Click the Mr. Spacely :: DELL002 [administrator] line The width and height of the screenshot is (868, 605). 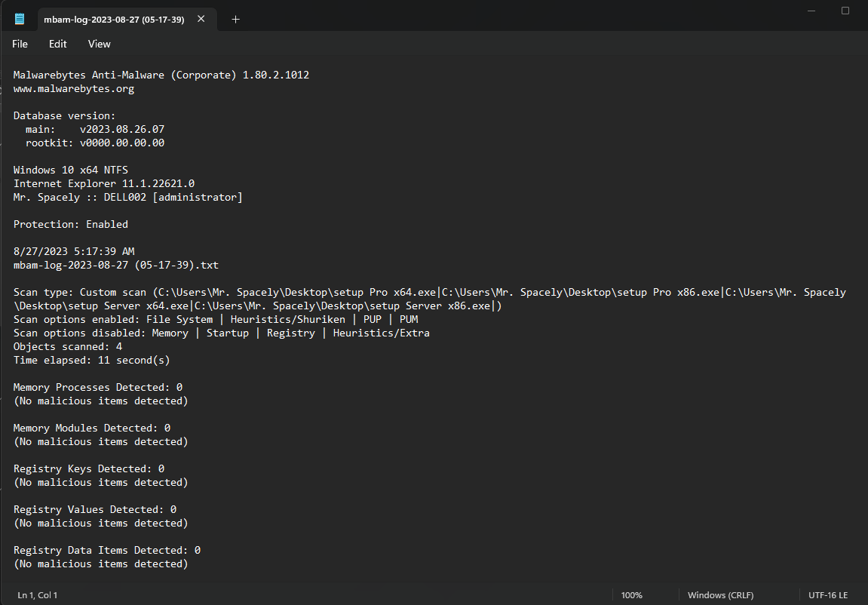(128, 197)
